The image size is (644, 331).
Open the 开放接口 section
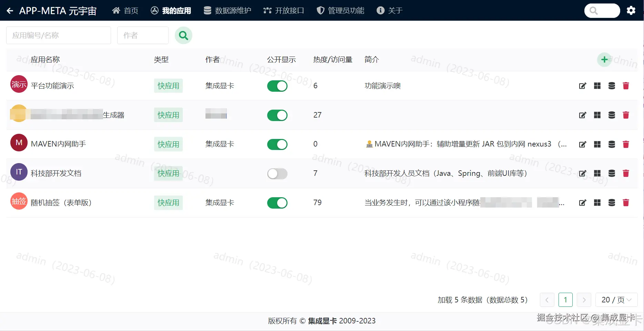(x=284, y=10)
